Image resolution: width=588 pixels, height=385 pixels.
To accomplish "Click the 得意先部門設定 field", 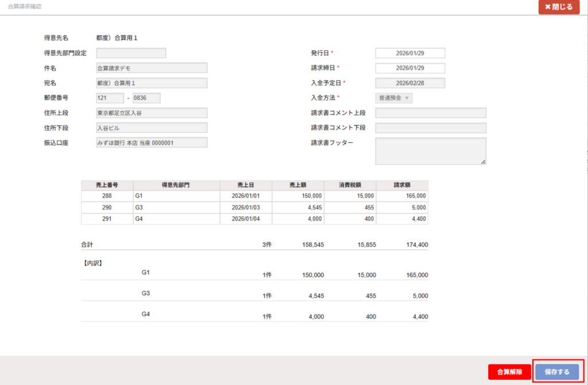I will pos(131,53).
